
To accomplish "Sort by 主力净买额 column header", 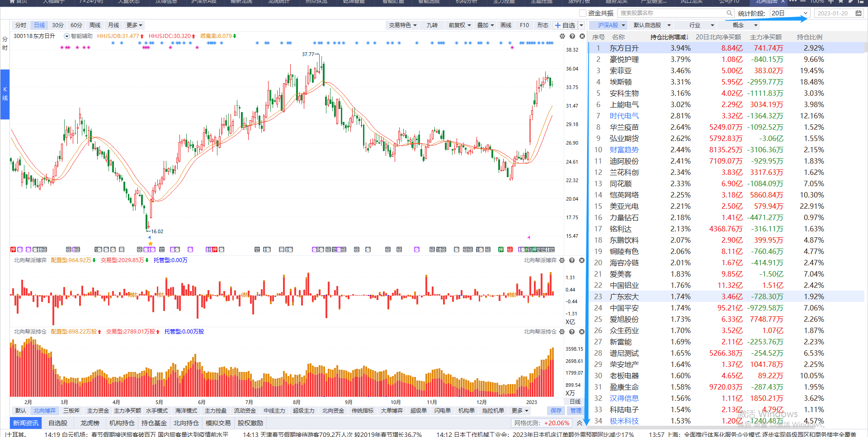I will [766, 37].
